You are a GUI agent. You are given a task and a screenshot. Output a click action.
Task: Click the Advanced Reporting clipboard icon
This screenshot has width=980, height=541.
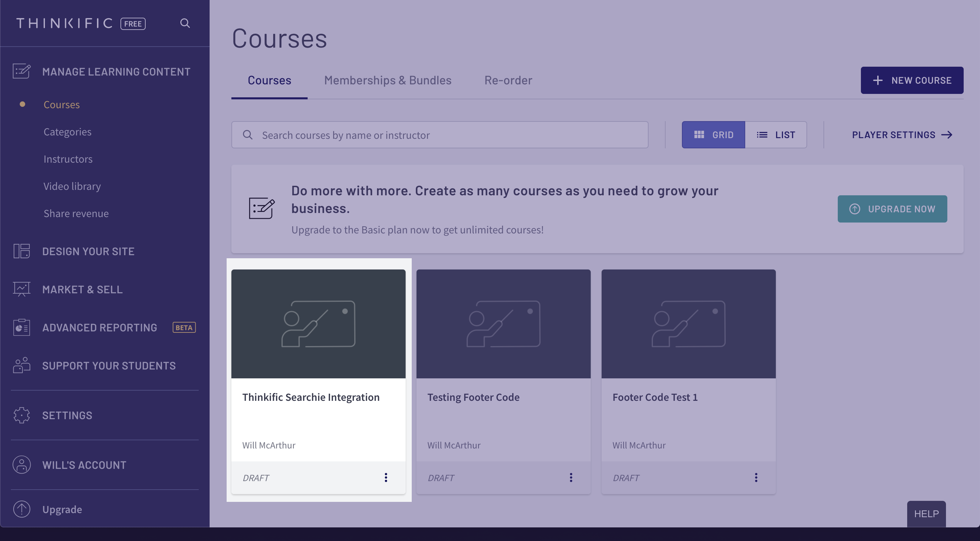tap(21, 327)
